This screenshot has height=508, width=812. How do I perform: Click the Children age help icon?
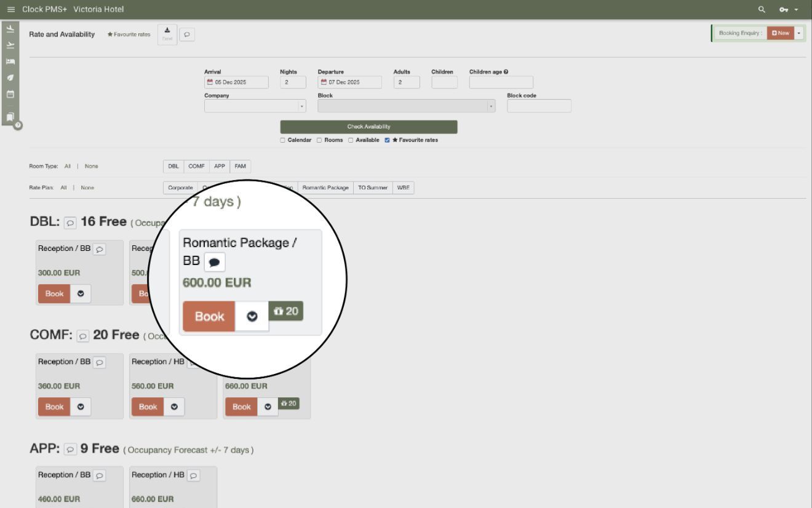[x=506, y=72]
